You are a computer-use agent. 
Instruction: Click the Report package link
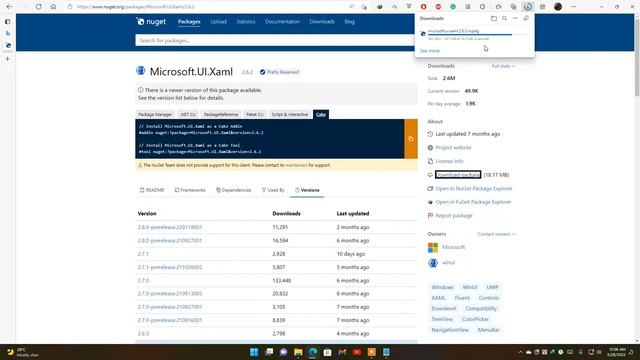(x=454, y=216)
